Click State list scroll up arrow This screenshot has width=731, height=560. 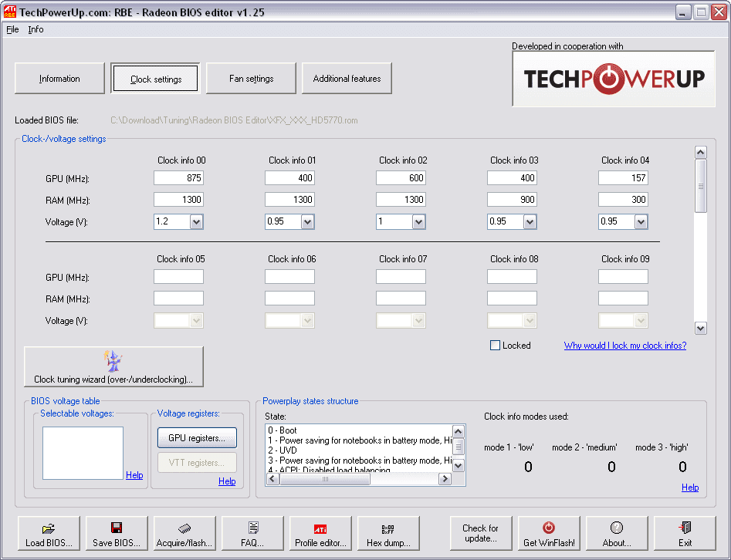pos(459,431)
